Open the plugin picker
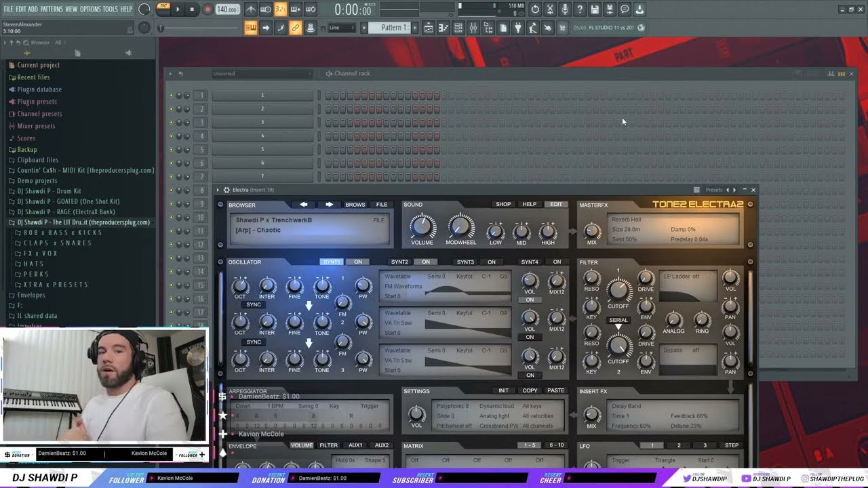The height and width of the screenshot is (488, 868). (x=517, y=28)
